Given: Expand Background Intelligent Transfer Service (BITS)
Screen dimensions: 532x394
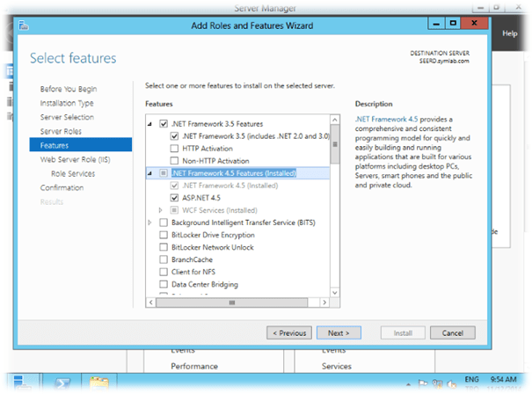Looking at the screenshot, I should [x=149, y=223].
